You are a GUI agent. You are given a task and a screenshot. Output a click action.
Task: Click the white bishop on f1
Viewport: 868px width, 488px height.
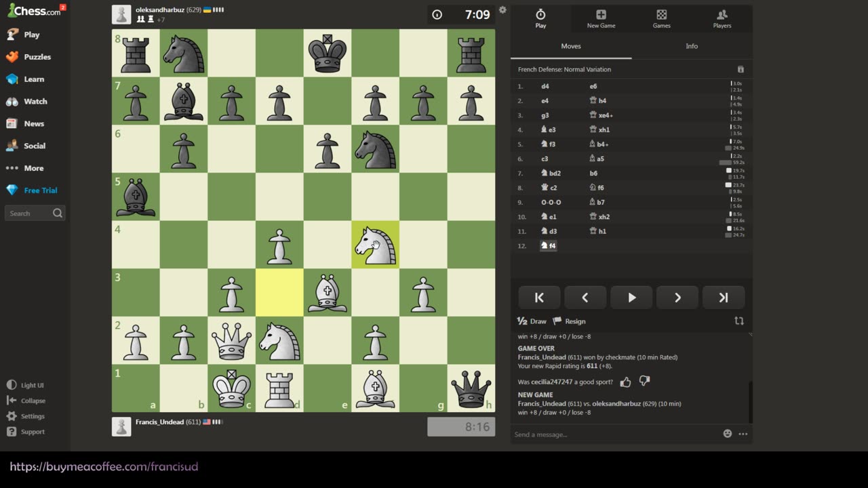[376, 388]
